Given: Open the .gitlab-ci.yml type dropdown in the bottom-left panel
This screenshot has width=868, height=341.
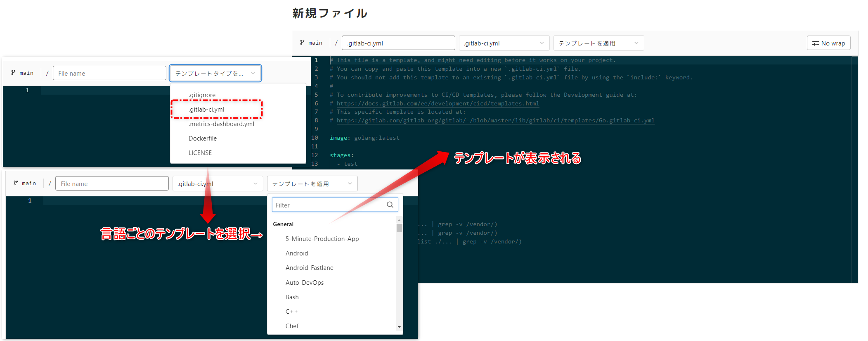Looking at the screenshot, I should pyautogui.click(x=218, y=184).
